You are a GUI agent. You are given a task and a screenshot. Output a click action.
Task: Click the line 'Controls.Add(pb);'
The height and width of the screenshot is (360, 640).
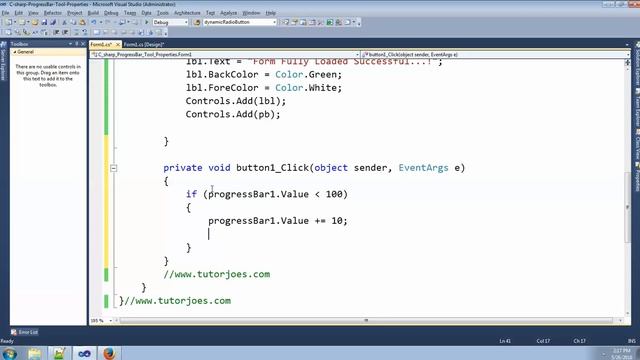point(233,115)
